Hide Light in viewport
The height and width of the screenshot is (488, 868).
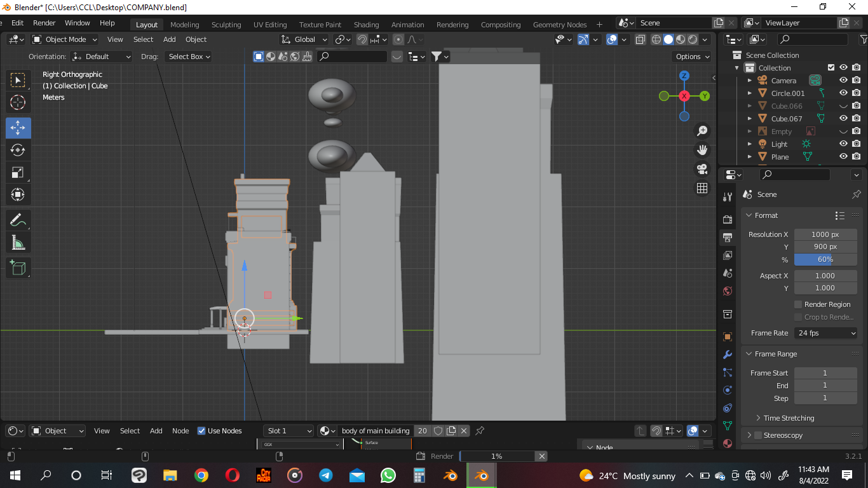(843, 144)
